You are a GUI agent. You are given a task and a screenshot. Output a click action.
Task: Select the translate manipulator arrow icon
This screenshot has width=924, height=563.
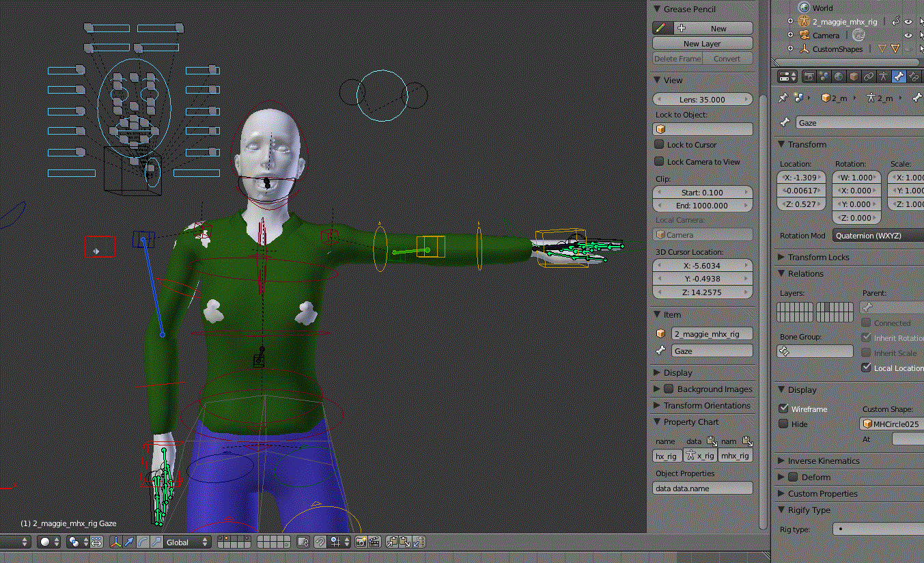[129, 543]
